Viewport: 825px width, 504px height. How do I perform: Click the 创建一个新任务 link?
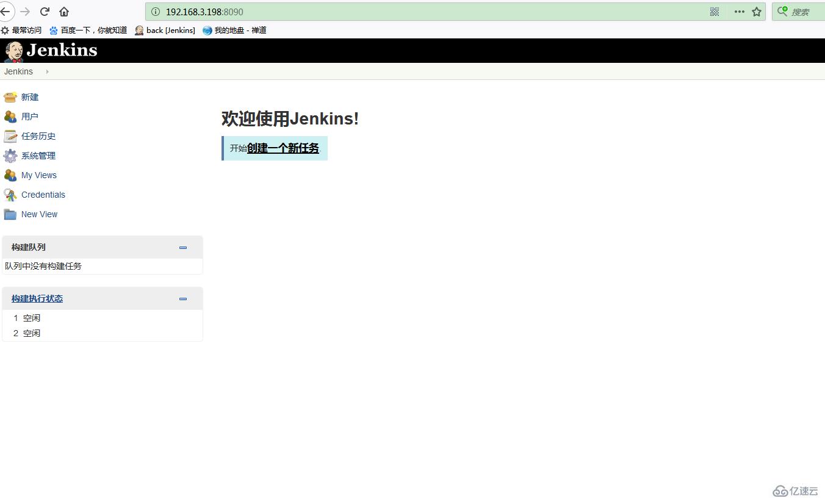coord(283,148)
